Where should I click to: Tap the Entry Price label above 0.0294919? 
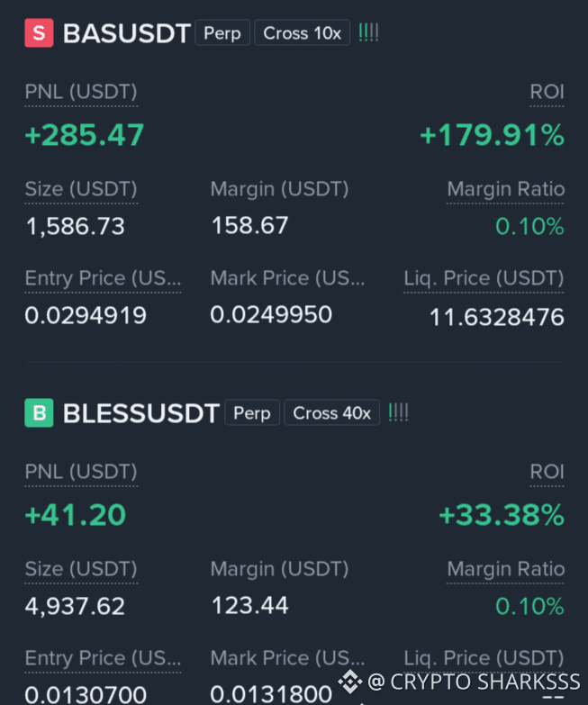coord(103,278)
